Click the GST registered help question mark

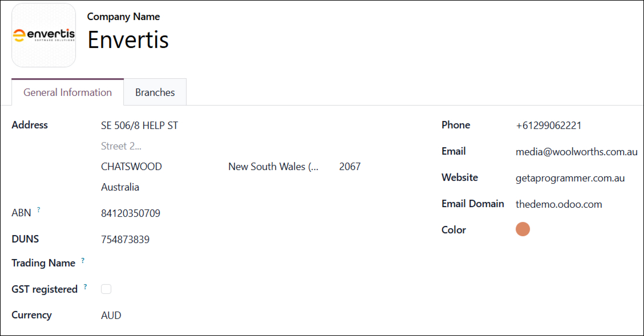(x=86, y=287)
